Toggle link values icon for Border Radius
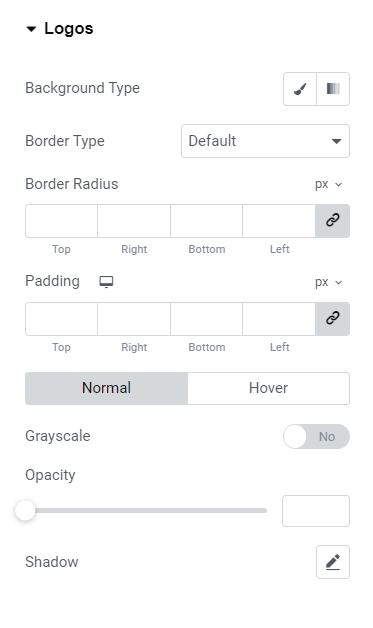The height and width of the screenshot is (628, 373). click(333, 221)
